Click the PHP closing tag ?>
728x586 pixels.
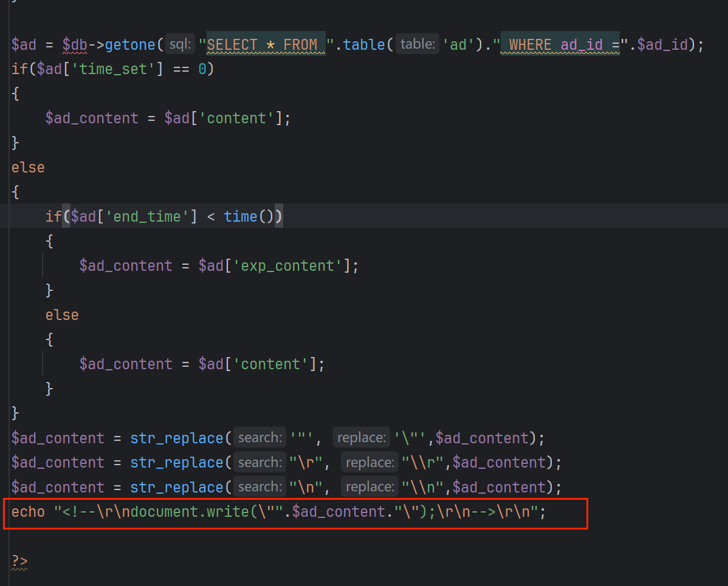point(19,561)
